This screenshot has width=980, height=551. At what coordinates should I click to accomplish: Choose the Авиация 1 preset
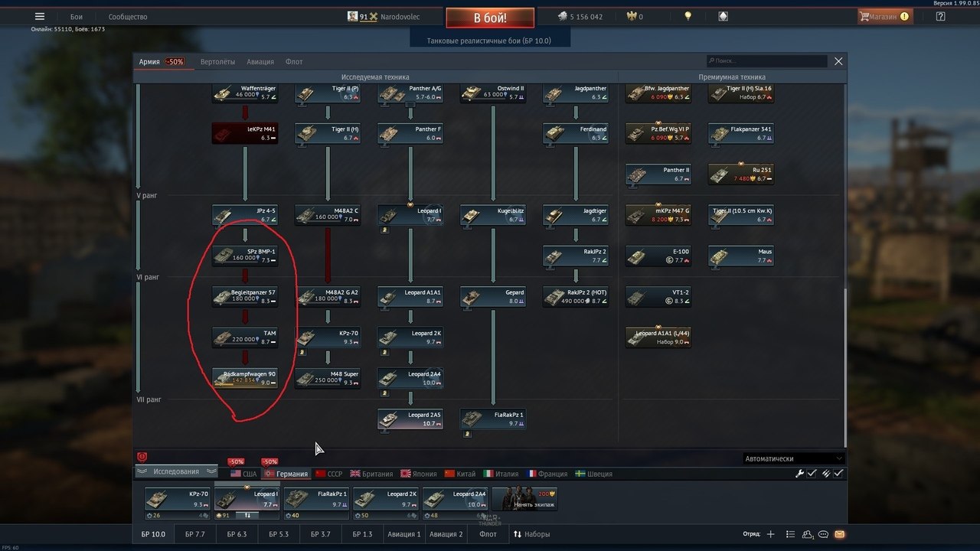click(x=403, y=534)
